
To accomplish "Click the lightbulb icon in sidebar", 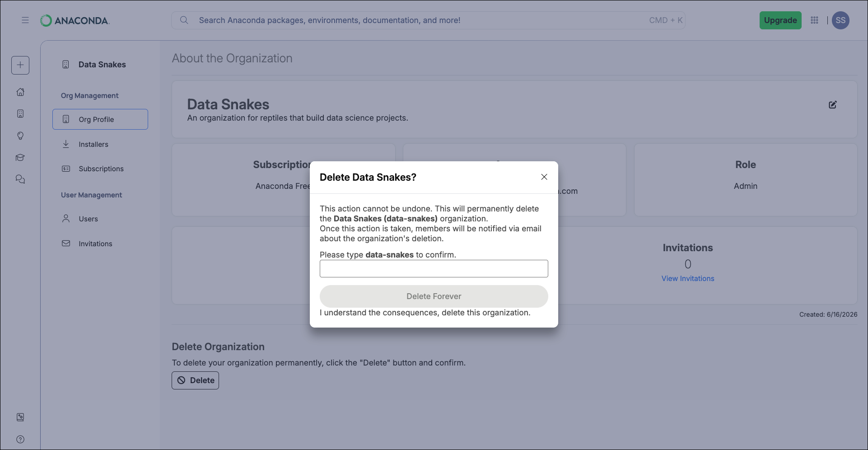I will 20,136.
